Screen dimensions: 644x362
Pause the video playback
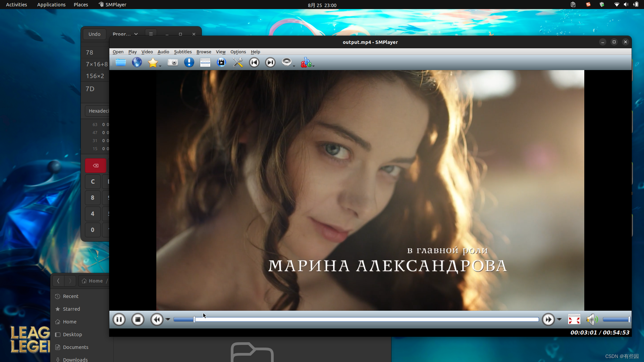tap(119, 319)
